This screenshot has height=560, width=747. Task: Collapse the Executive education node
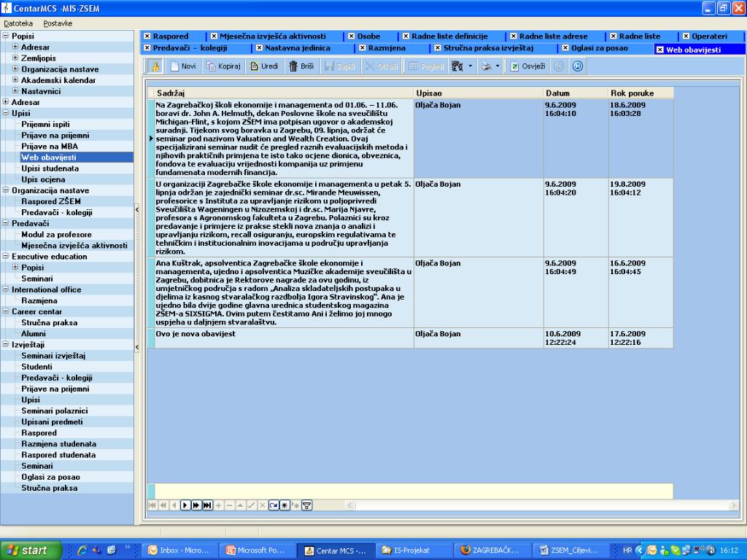[6, 256]
